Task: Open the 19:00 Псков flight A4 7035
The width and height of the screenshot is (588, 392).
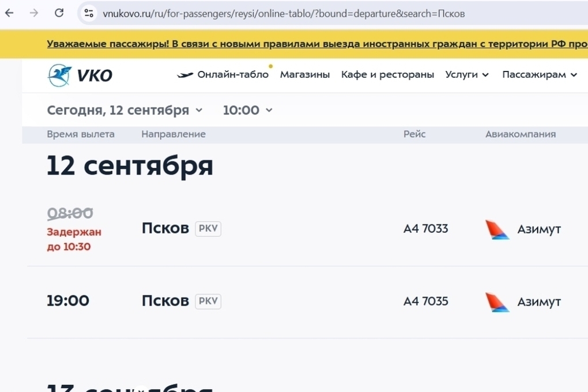Action: pos(165,301)
